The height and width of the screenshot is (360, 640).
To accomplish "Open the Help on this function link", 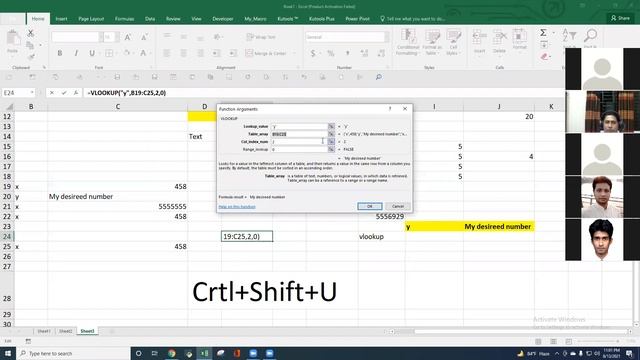I will [237, 207].
